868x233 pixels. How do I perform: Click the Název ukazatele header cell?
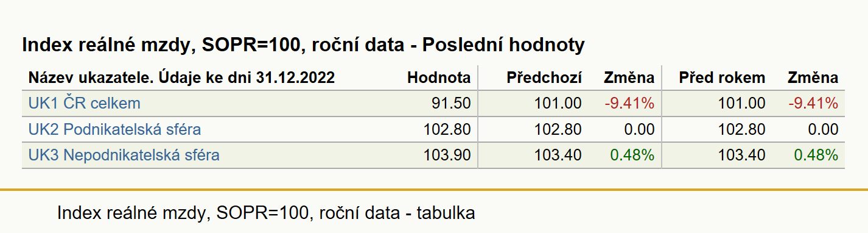pyautogui.click(x=181, y=77)
